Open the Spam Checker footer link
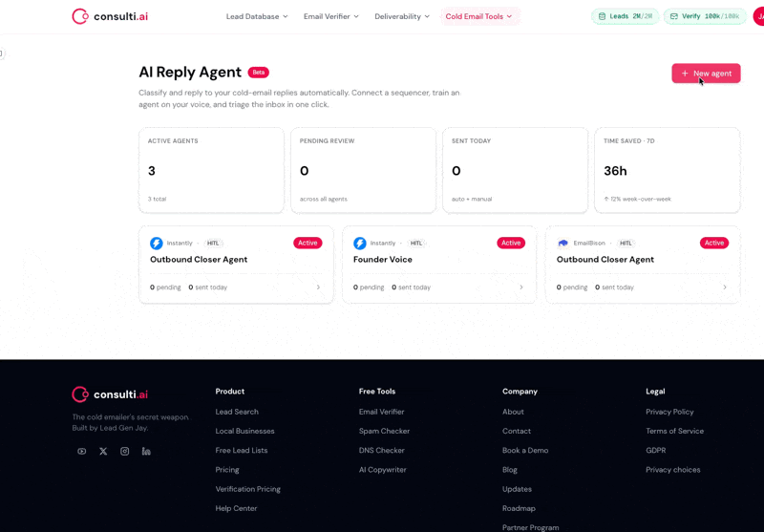 [384, 431]
